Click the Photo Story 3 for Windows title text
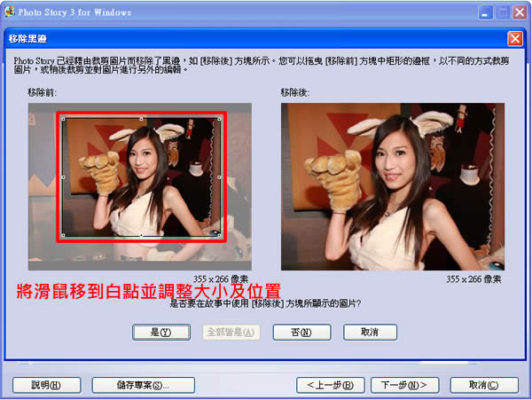 pos(74,12)
